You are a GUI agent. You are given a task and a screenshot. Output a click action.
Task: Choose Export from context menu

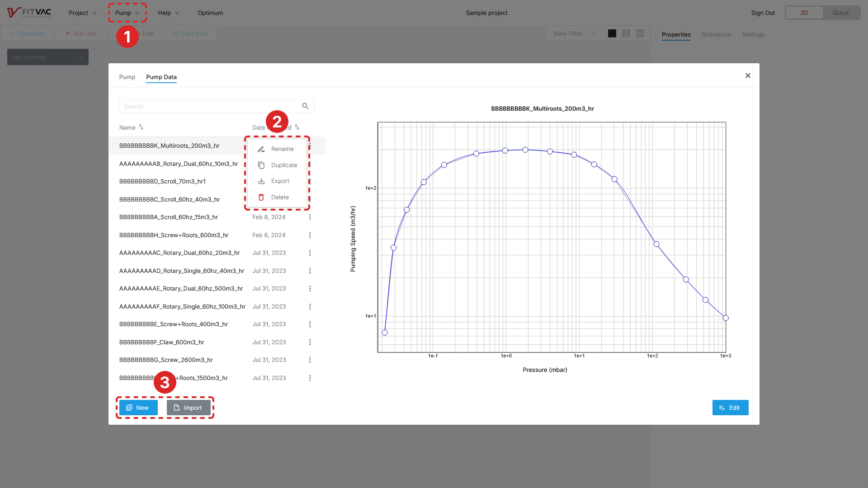tap(277, 181)
